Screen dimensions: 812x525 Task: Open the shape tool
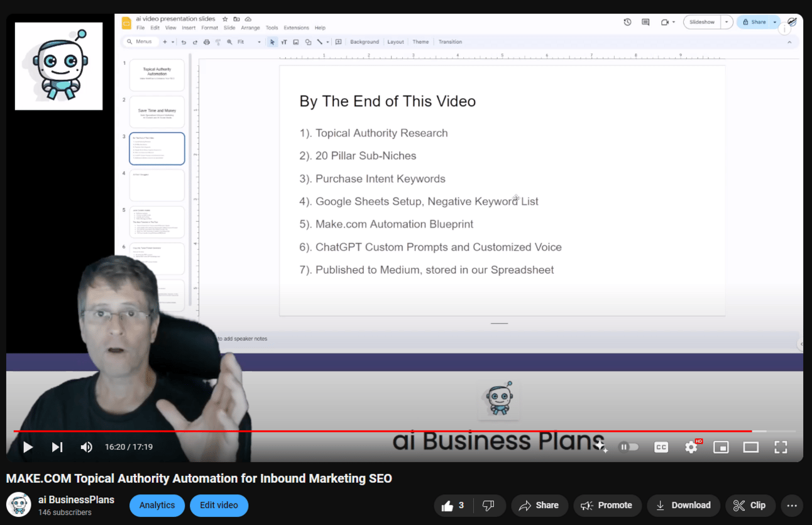[308, 42]
